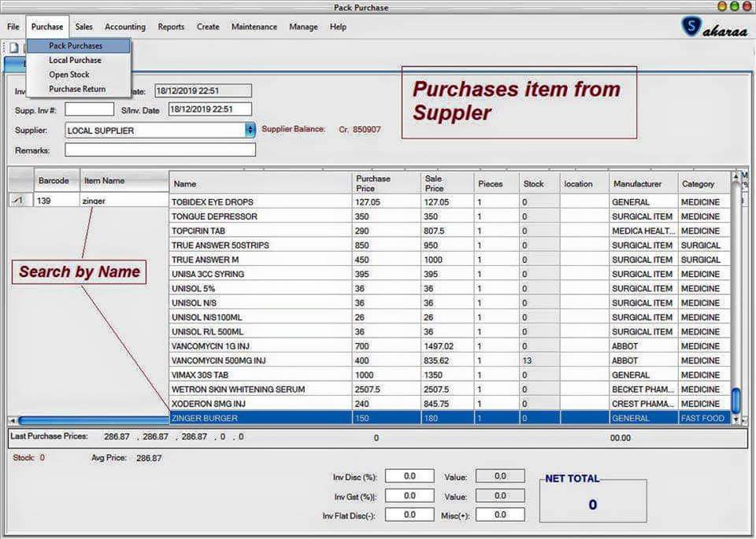Image resolution: width=756 pixels, height=539 pixels.
Task: Sort by the Name column header
Action: (261, 183)
